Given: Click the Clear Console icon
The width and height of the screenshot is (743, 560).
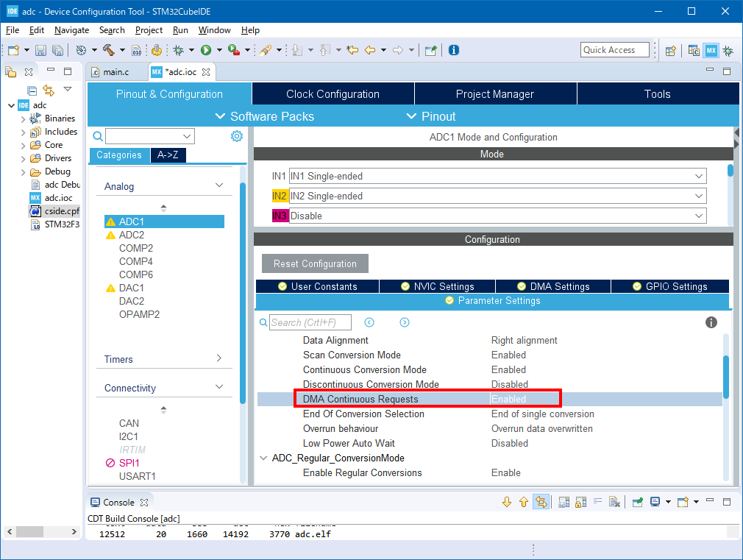Looking at the screenshot, I should click(614, 502).
